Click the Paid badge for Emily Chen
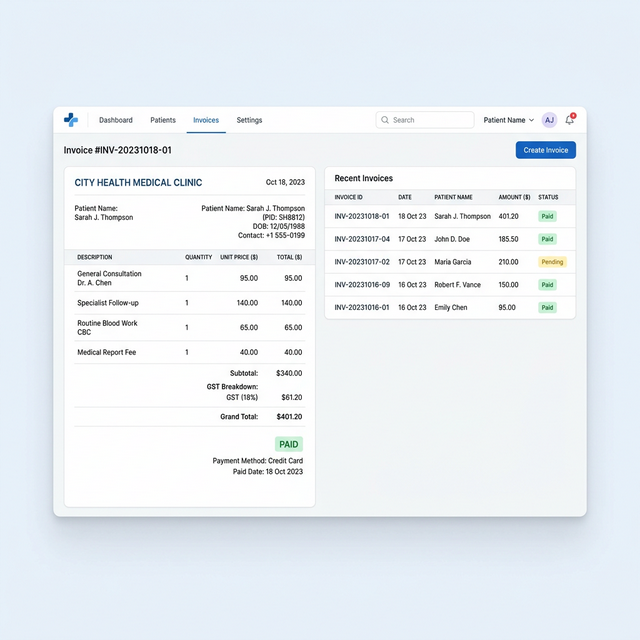This screenshot has width=640, height=640. [x=547, y=308]
